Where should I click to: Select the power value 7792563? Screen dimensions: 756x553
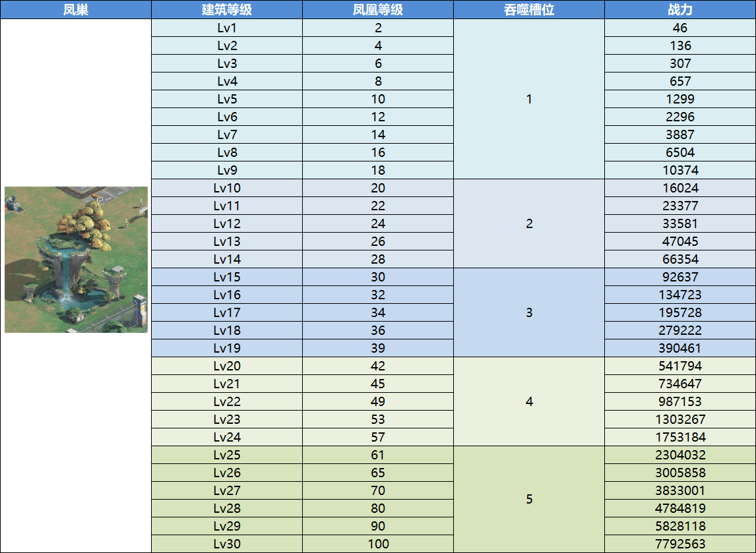[x=679, y=544]
